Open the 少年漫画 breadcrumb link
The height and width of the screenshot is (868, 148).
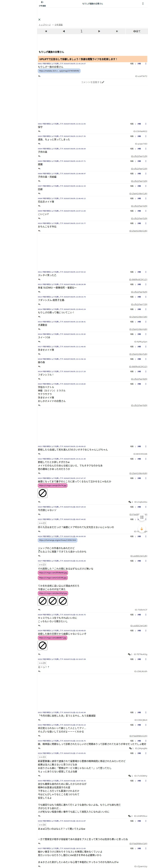pos(59,25)
